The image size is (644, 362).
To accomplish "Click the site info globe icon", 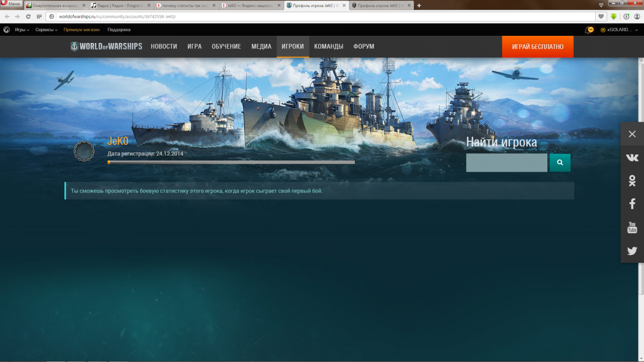I will [52, 17].
